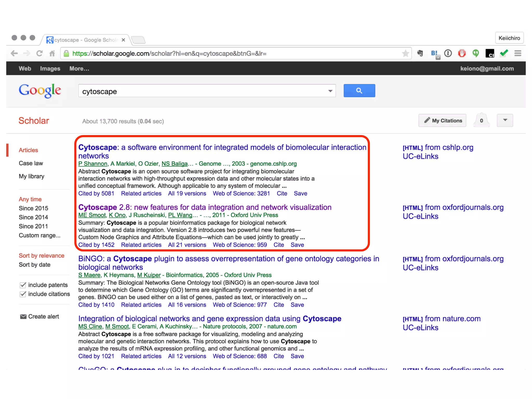This screenshot has width=532, height=399.
Task: Open the More menu in top bar
Action: pyautogui.click(x=79, y=69)
